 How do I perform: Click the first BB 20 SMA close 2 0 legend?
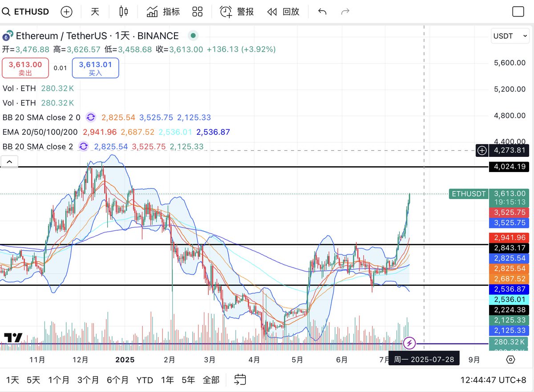point(41,117)
